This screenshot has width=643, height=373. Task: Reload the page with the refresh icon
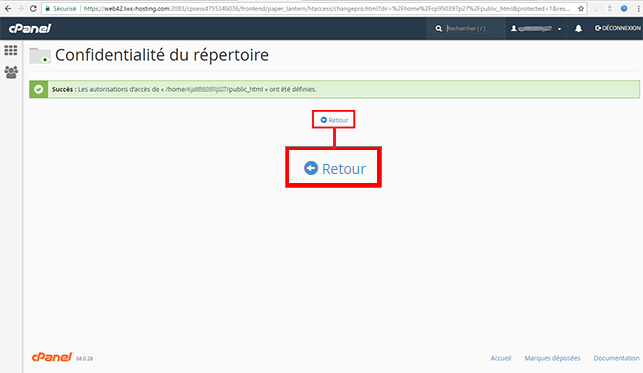(33, 9)
